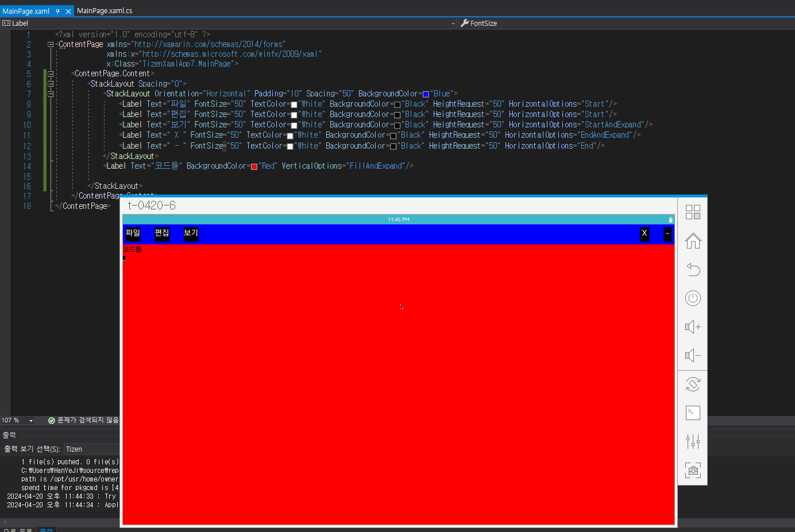The height and width of the screenshot is (532, 795).
Task: Click Orientation Horizontal attribute on line 7
Action: [202, 94]
